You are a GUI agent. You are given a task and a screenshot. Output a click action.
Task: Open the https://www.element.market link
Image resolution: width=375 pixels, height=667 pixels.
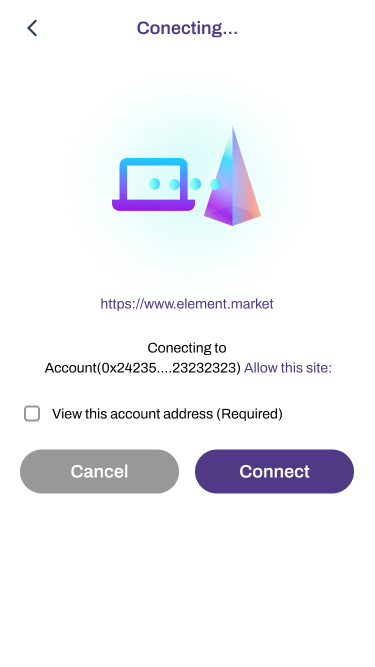(x=187, y=304)
